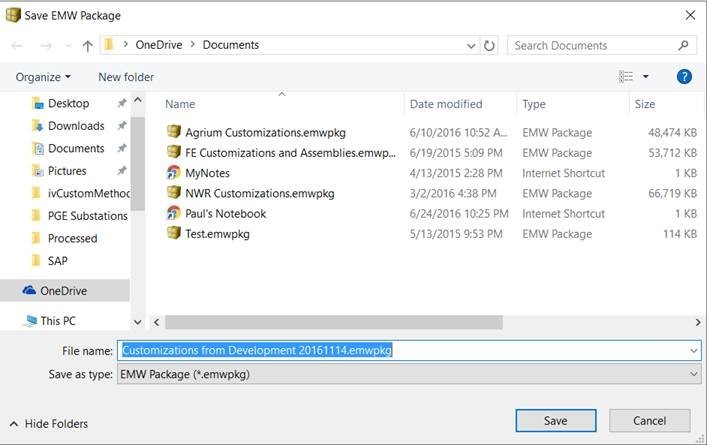The width and height of the screenshot is (707, 445).
Task: Click the Agrium Customizations package icon
Action: (174, 132)
